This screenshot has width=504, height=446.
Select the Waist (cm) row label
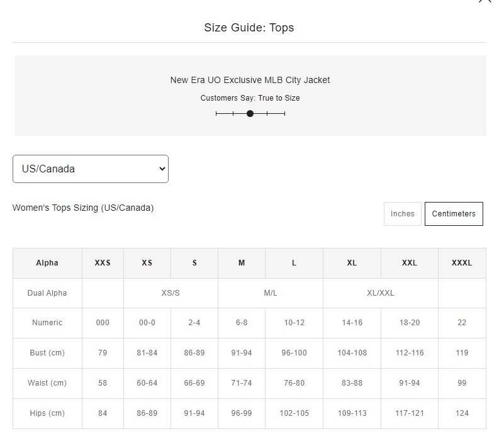click(x=47, y=383)
